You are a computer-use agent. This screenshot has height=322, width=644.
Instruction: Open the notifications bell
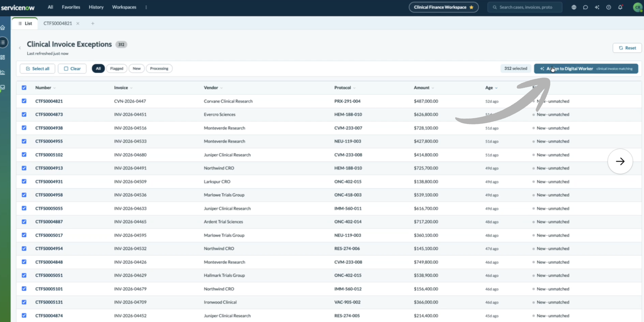[x=620, y=7]
